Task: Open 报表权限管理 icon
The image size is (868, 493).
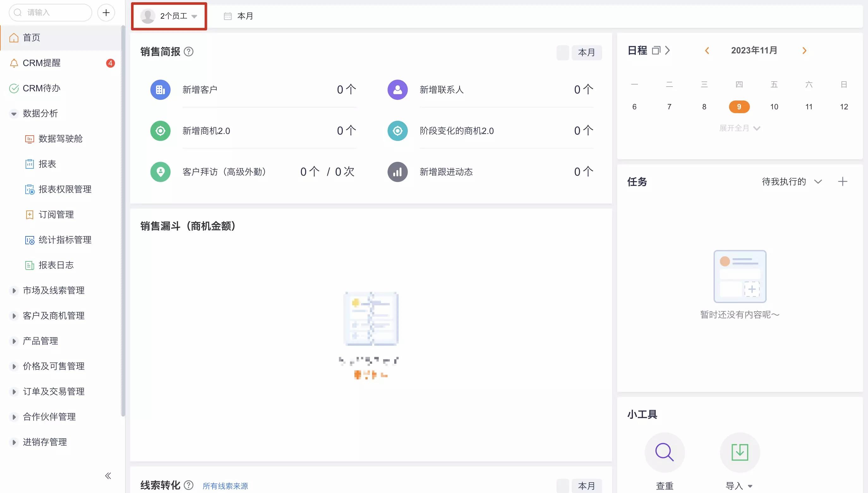Action: pyautogui.click(x=30, y=190)
